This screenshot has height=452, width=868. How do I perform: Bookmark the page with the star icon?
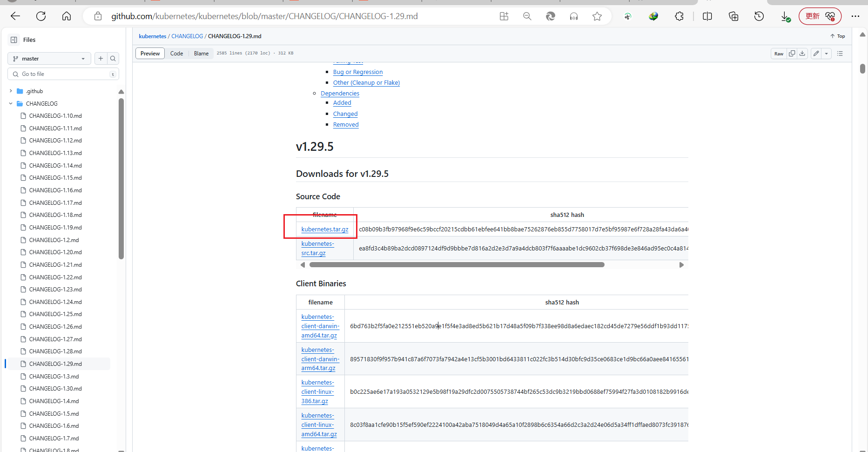597,16
